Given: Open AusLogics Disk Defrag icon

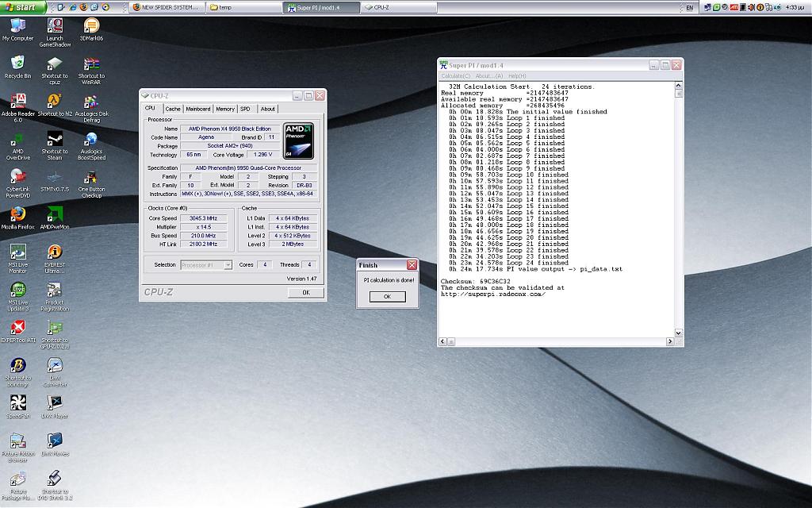Looking at the screenshot, I should pos(92,108).
